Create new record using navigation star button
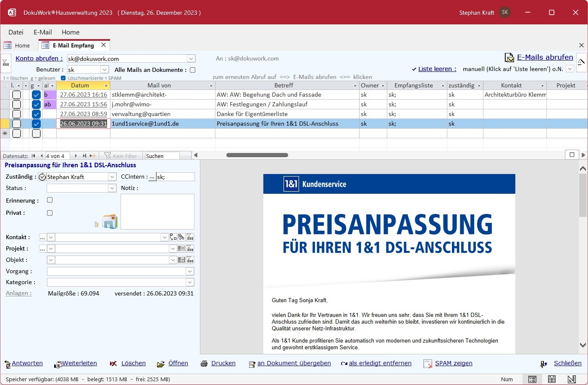 tap(93, 156)
